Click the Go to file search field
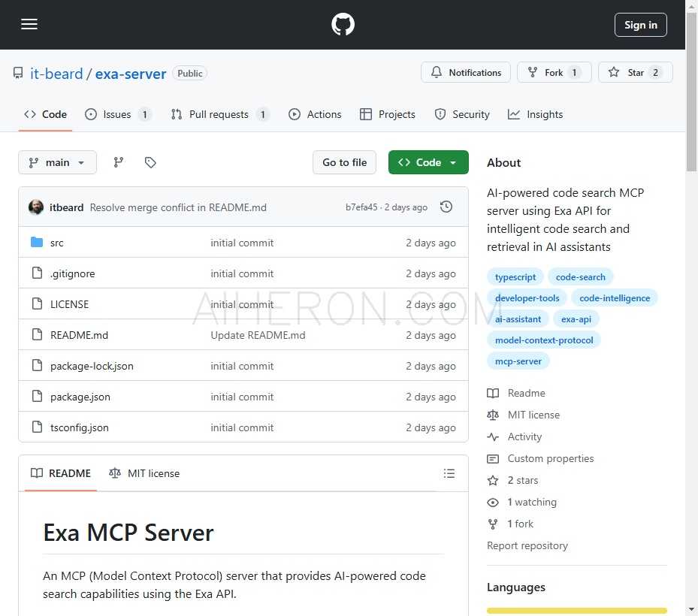The width and height of the screenshot is (698, 616). 344,162
